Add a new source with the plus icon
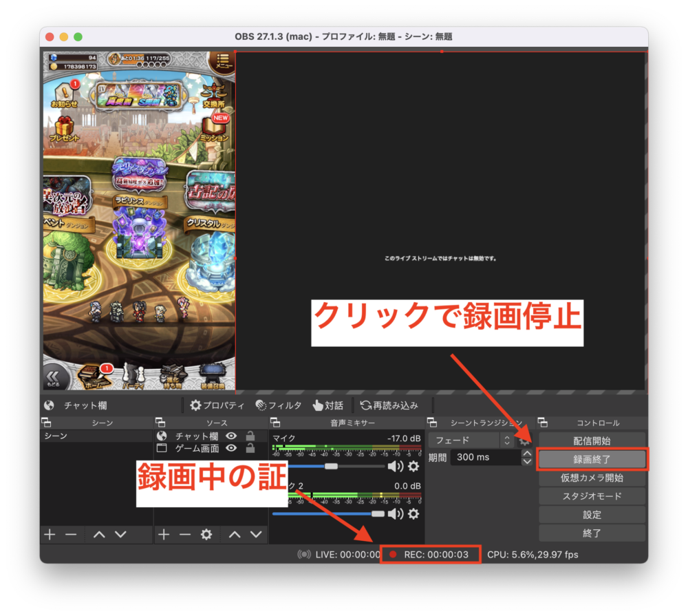The height and width of the screenshot is (616, 688). tap(164, 534)
